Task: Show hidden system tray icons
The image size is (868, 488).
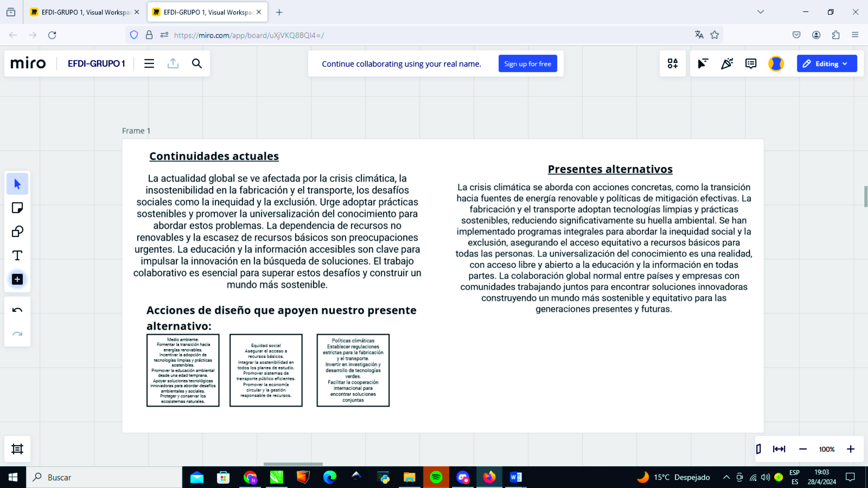Action: coord(726,477)
